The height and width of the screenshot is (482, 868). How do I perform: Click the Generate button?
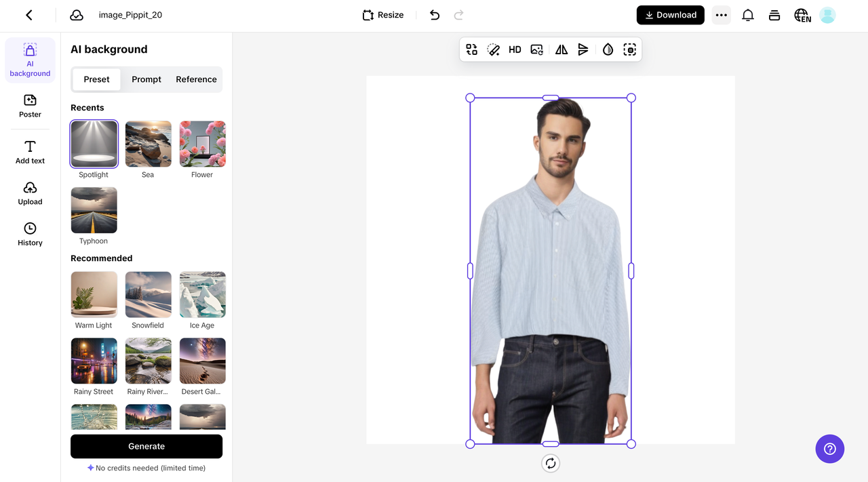click(146, 446)
